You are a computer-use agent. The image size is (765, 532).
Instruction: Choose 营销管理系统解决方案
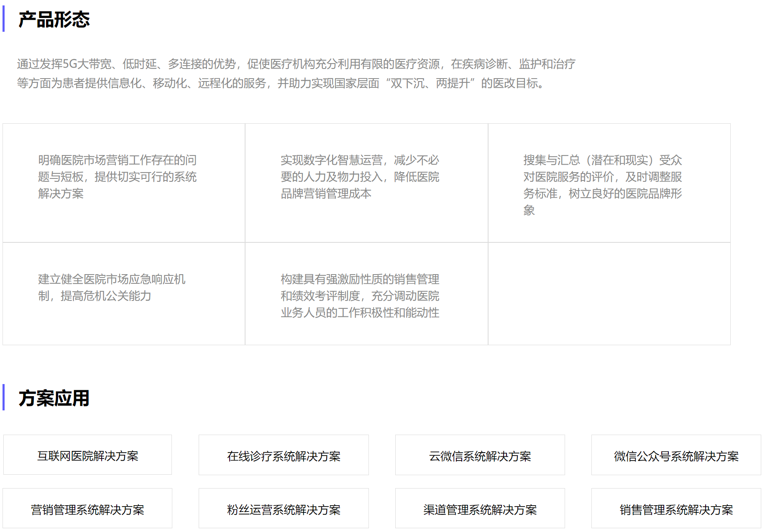pyautogui.click(x=87, y=509)
